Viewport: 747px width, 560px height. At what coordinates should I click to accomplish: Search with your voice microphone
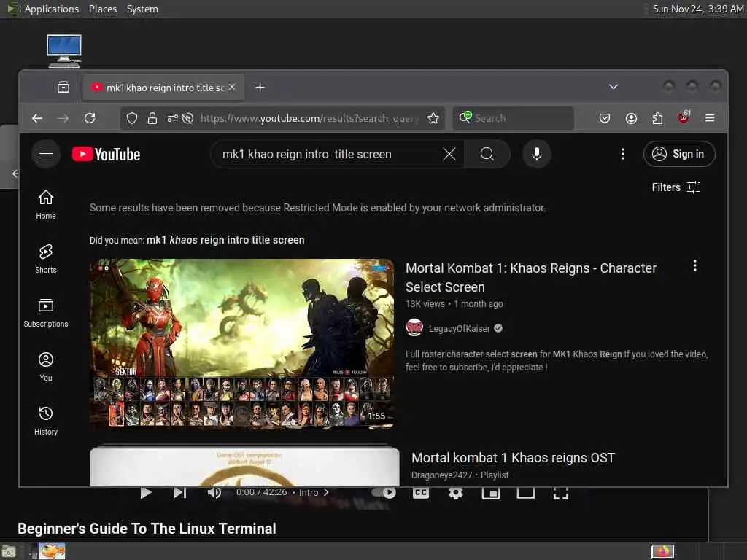coord(536,154)
